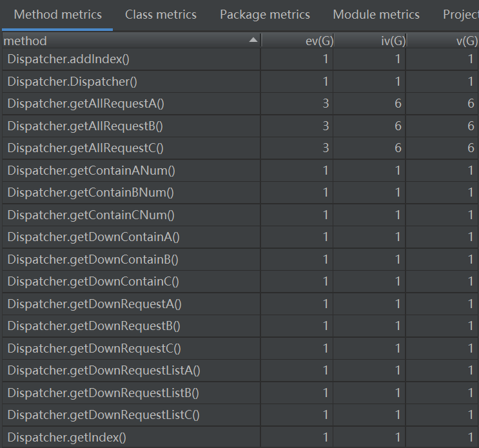
Task: Open the Package metrics tab
Action: tap(264, 15)
